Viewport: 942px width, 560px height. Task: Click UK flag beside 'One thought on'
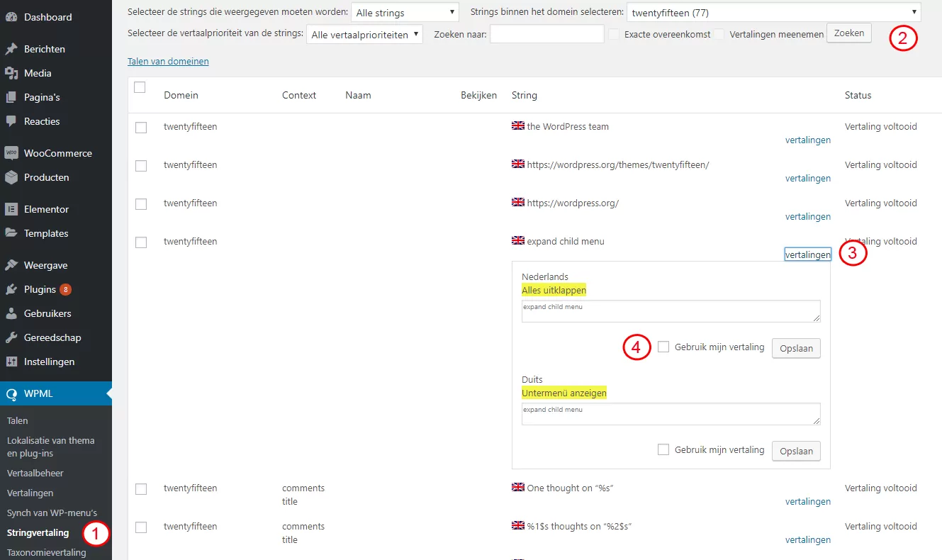tap(518, 488)
